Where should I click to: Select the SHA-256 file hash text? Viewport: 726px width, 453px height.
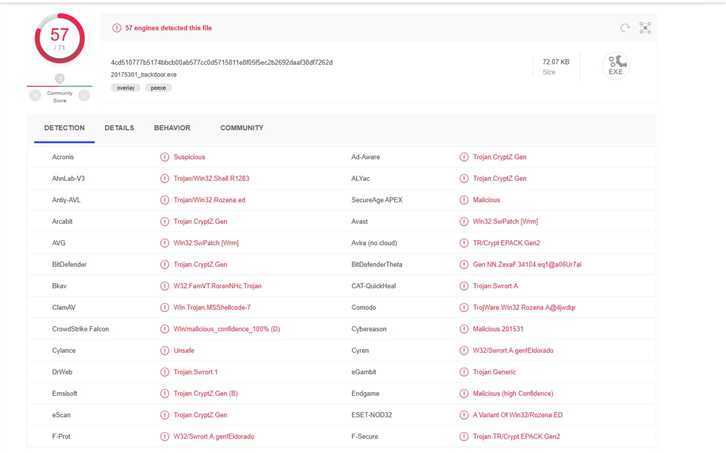222,62
